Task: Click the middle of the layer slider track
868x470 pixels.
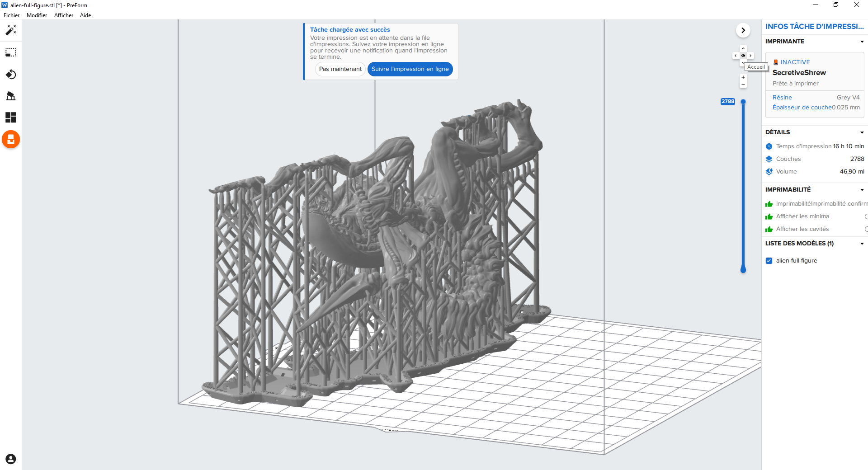Action: pyautogui.click(x=743, y=185)
